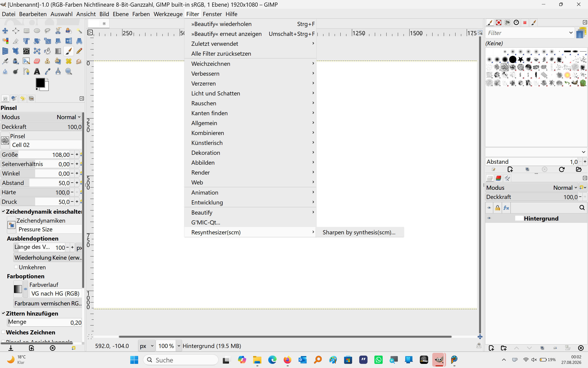
Task: Open G'MIC-Qt... filter entry
Action: click(x=250, y=222)
